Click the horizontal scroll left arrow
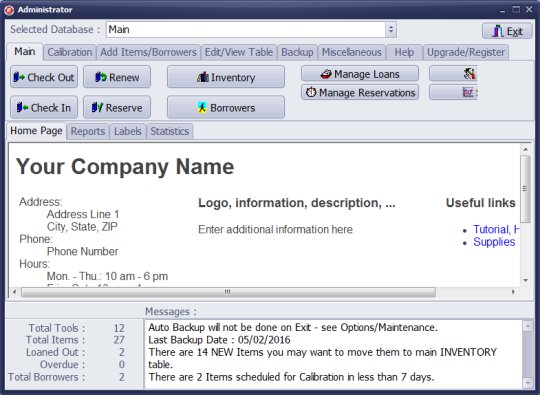 [x=14, y=292]
